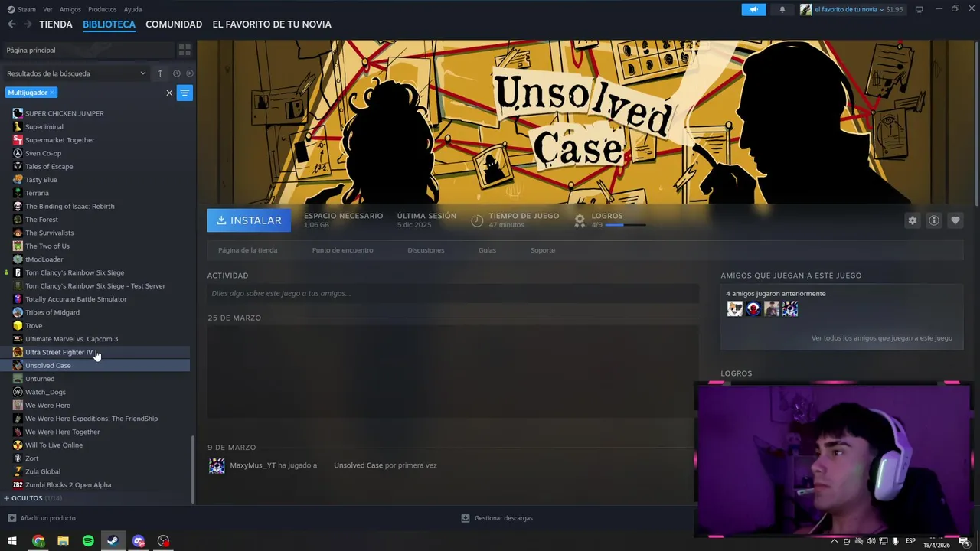This screenshot has height=551, width=980.
Task: Open the Discusiones link
Action: [426, 250]
